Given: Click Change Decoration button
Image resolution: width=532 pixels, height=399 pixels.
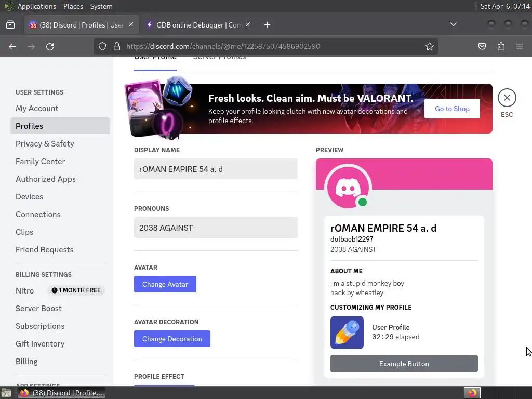Looking at the screenshot, I should (x=172, y=339).
